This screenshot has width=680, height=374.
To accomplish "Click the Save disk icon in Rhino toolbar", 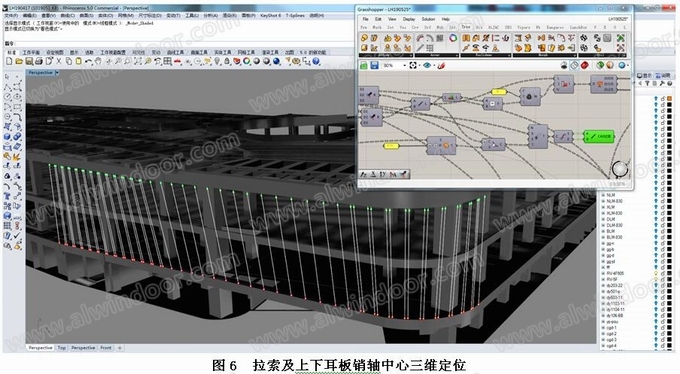I will tap(29, 62).
